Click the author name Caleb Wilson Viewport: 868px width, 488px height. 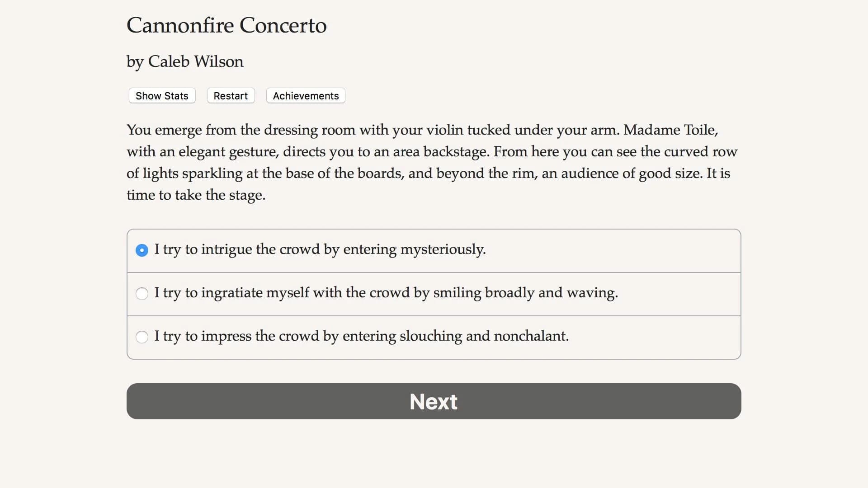tap(184, 61)
